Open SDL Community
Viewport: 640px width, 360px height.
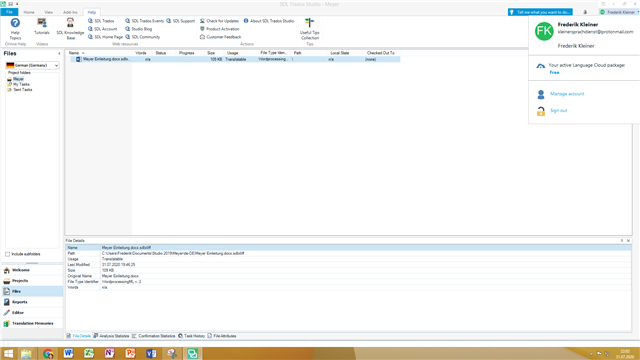tap(142, 37)
